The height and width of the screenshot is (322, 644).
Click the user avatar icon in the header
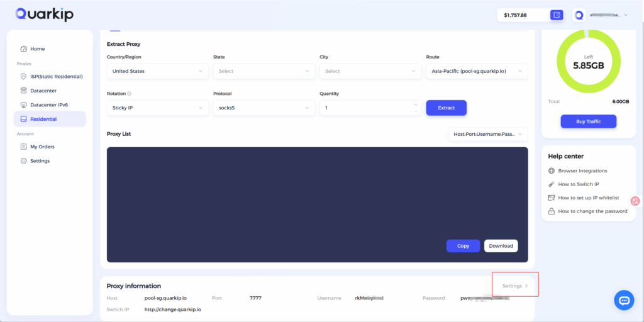coord(579,15)
